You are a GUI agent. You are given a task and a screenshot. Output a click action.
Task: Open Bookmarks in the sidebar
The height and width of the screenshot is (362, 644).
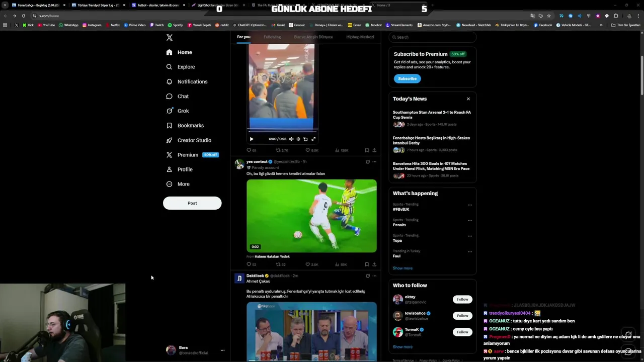pyautogui.click(x=185, y=125)
